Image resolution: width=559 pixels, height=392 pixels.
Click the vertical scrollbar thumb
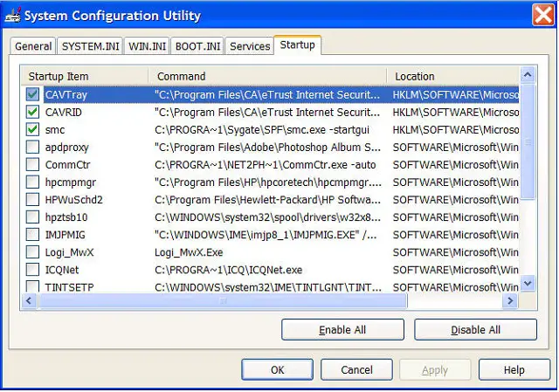(528, 141)
